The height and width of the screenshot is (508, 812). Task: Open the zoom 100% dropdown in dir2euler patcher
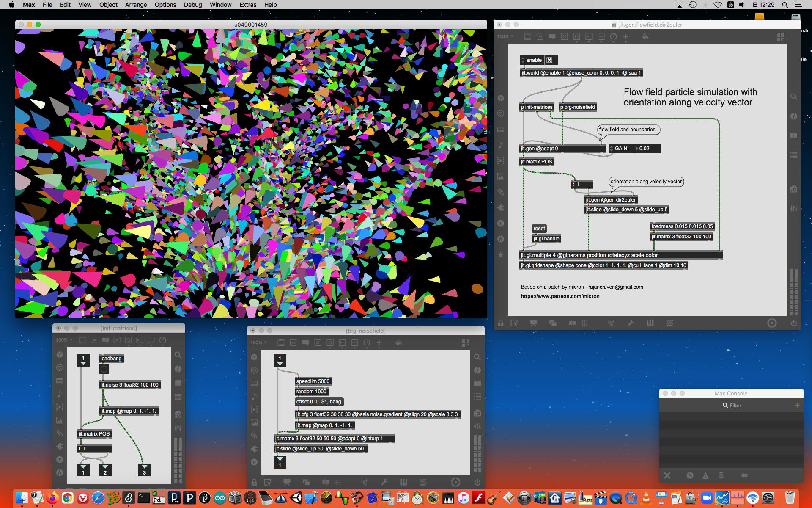pos(505,36)
